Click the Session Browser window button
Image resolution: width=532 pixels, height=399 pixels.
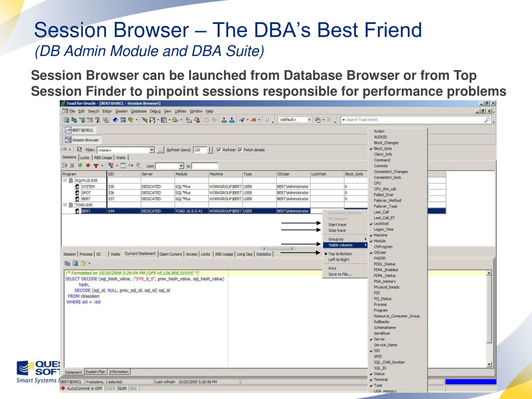[x=82, y=140]
